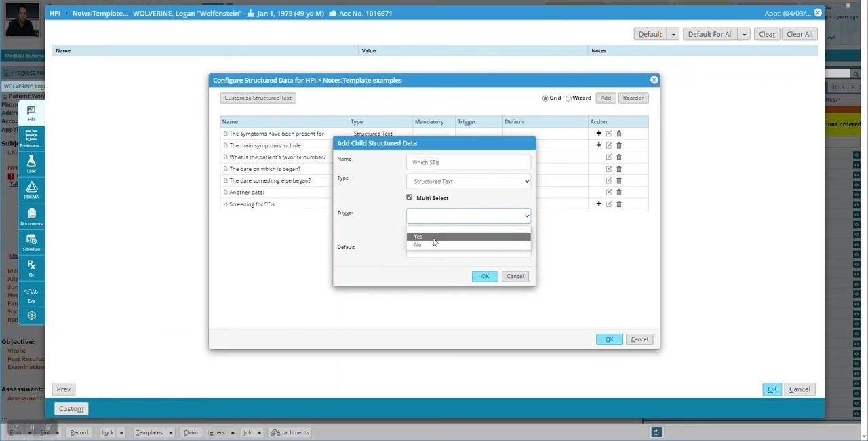This screenshot has width=868, height=441.
Task: Delete 'The main symptoms include' row
Action: (x=619, y=145)
